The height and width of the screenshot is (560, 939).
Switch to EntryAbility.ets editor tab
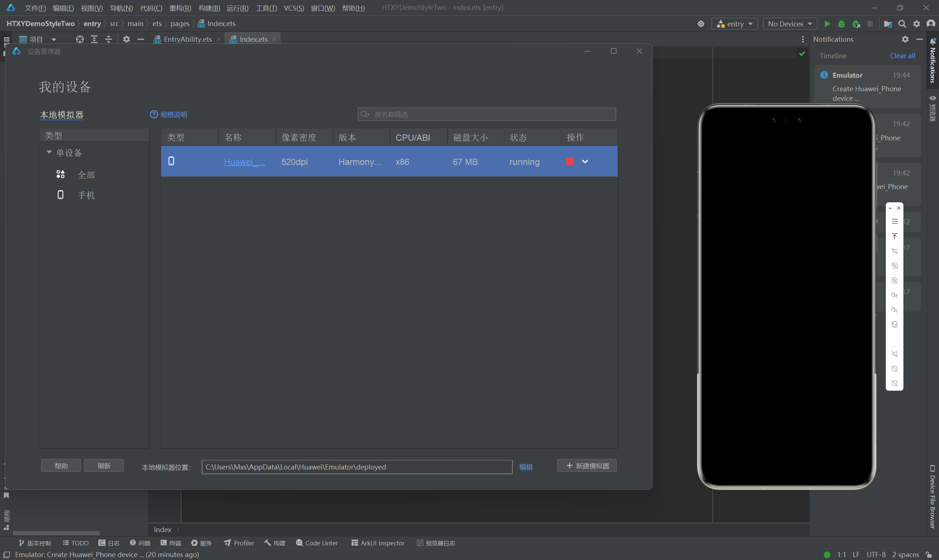[x=187, y=39]
